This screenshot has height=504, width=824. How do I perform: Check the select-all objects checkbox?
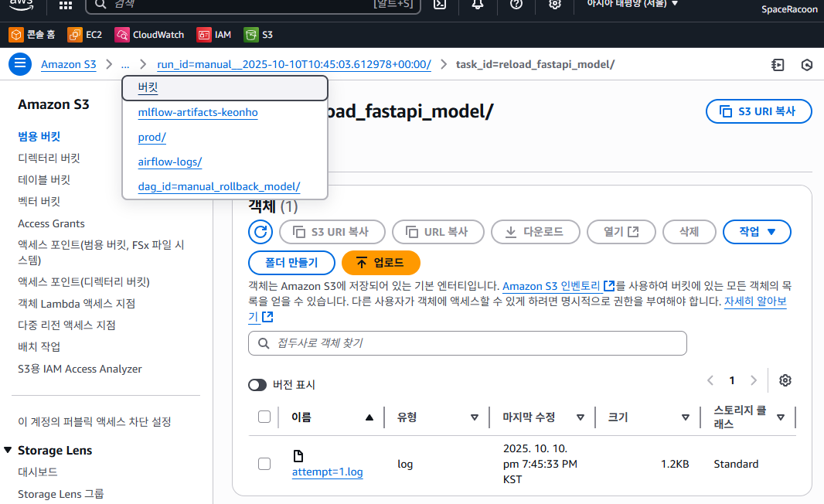coord(264,417)
